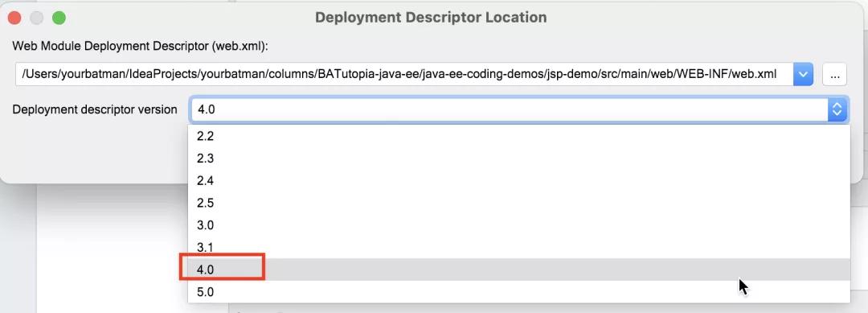Click the Deployment descriptor version combo box
This screenshot has height=313, width=868.
click(518, 109)
